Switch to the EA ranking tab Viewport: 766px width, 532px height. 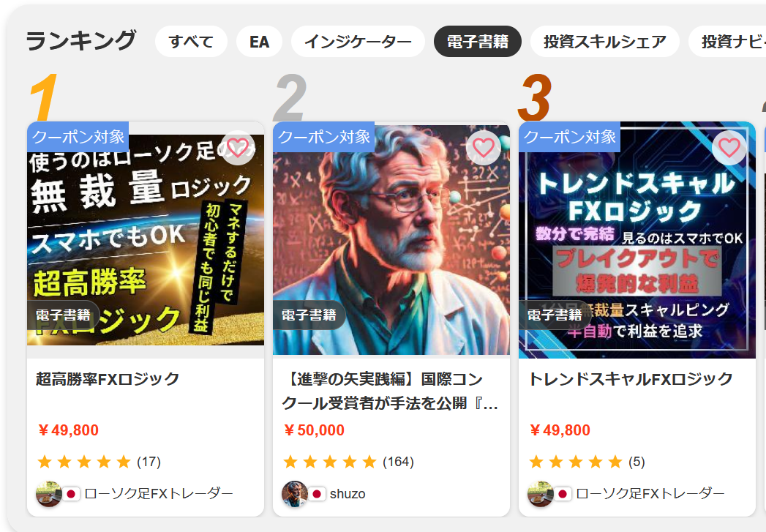[260, 42]
